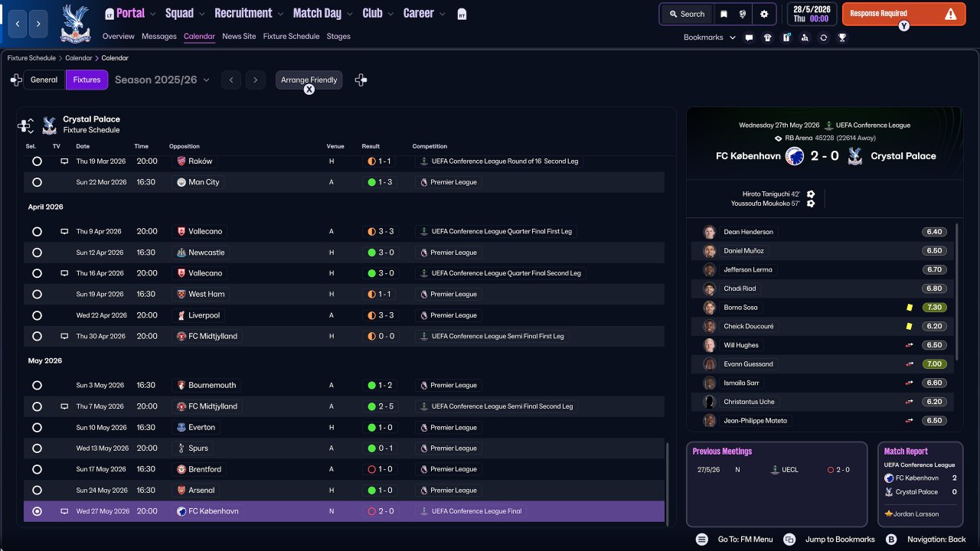Click Borna Sosa's yellow card icon

click(x=910, y=308)
